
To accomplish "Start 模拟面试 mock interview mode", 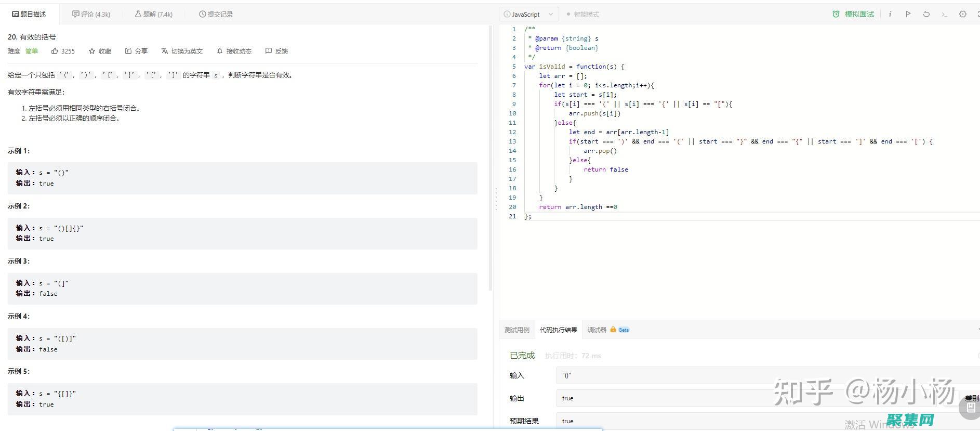I will 853,14.
